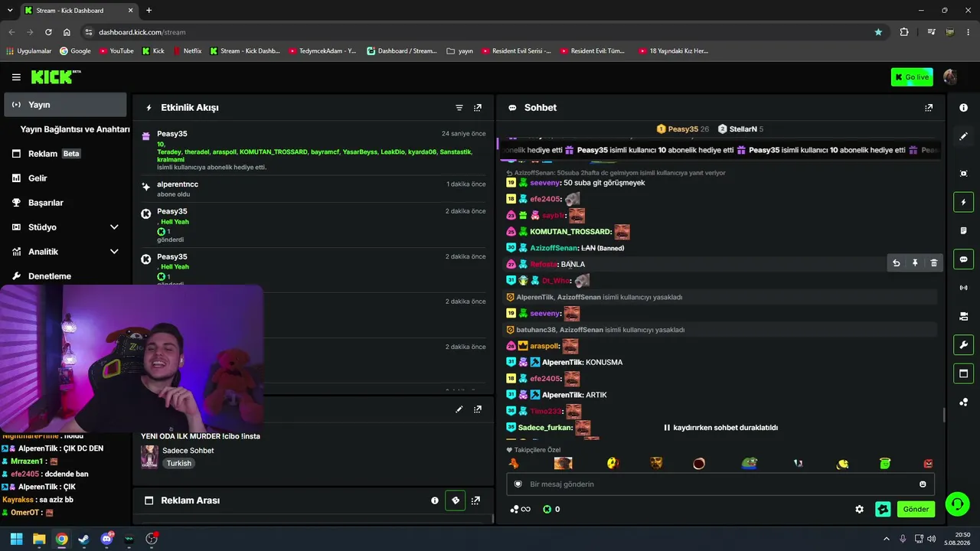Filter the Etkinlik Akışı feed
The height and width of the screenshot is (551, 980).
point(459,108)
